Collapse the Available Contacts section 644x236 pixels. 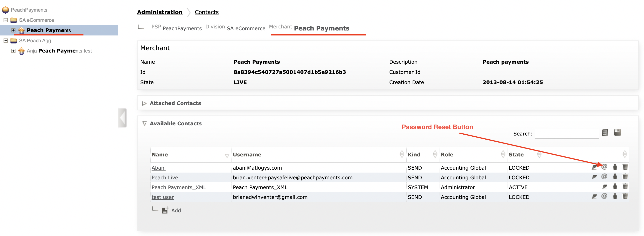pos(144,123)
